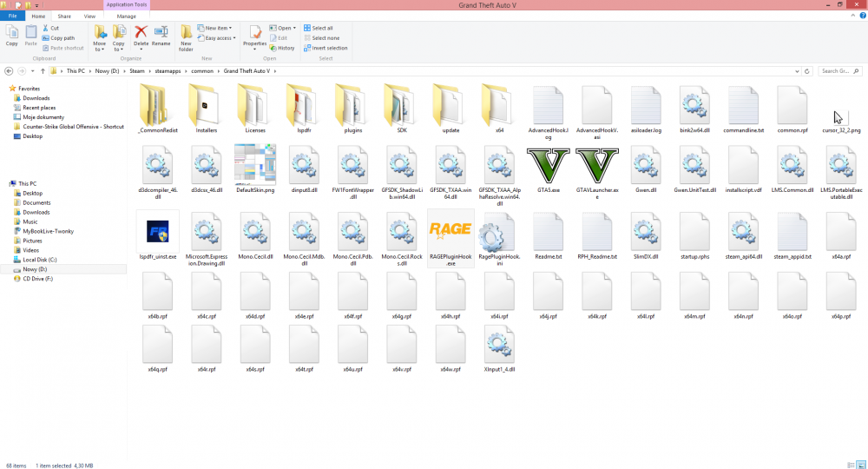
Task: Click the Help question mark icon
Action: 863,16
